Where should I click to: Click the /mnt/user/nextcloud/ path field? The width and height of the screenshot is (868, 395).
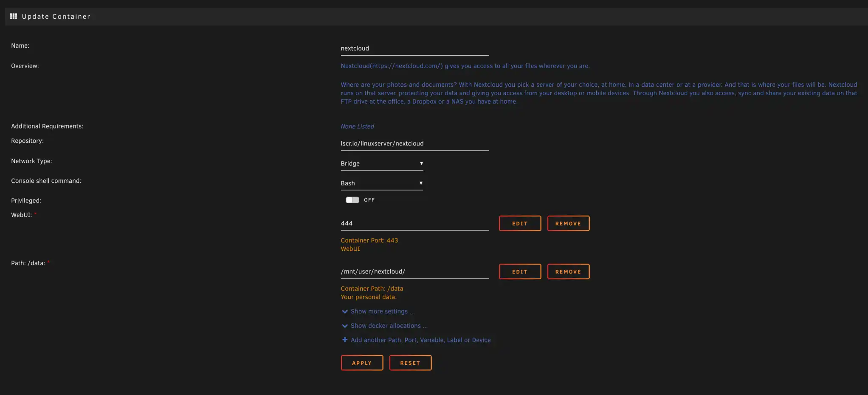[414, 272]
